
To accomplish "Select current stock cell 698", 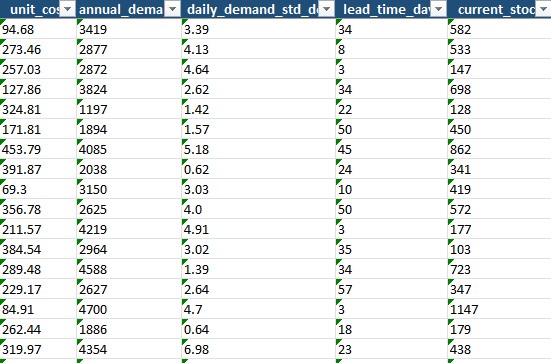I will pos(499,89).
